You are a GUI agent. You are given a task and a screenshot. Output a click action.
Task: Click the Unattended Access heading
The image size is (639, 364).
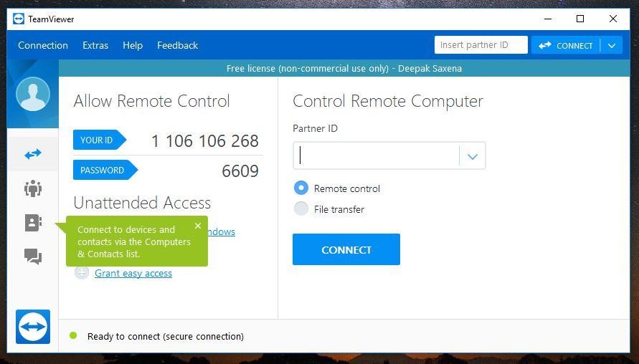[x=142, y=202]
